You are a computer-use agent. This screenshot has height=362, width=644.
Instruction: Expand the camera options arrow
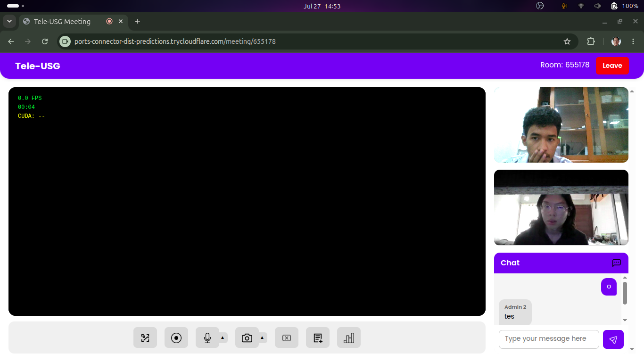(262, 337)
